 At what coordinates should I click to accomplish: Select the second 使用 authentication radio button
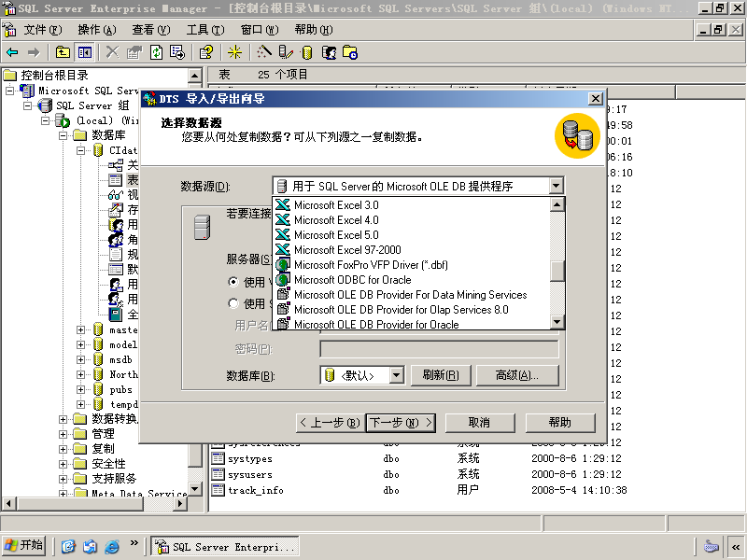pyautogui.click(x=233, y=302)
